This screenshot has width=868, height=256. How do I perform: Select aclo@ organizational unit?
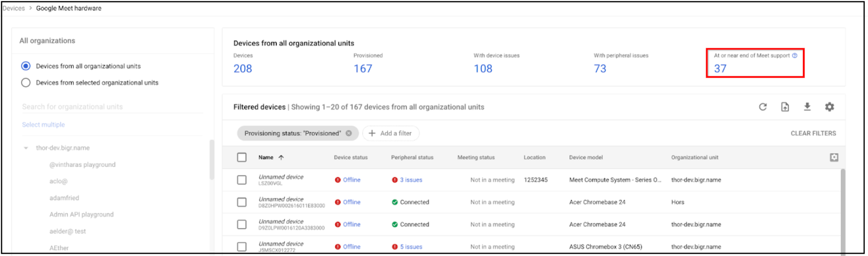coord(59,182)
